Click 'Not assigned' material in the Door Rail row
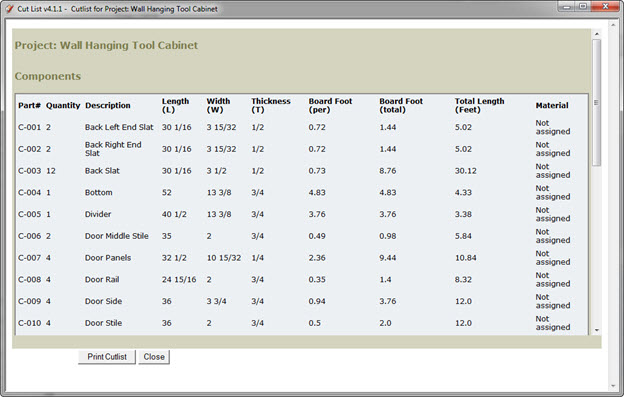Image resolution: width=624 pixels, height=397 pixels. click(552, 280)
